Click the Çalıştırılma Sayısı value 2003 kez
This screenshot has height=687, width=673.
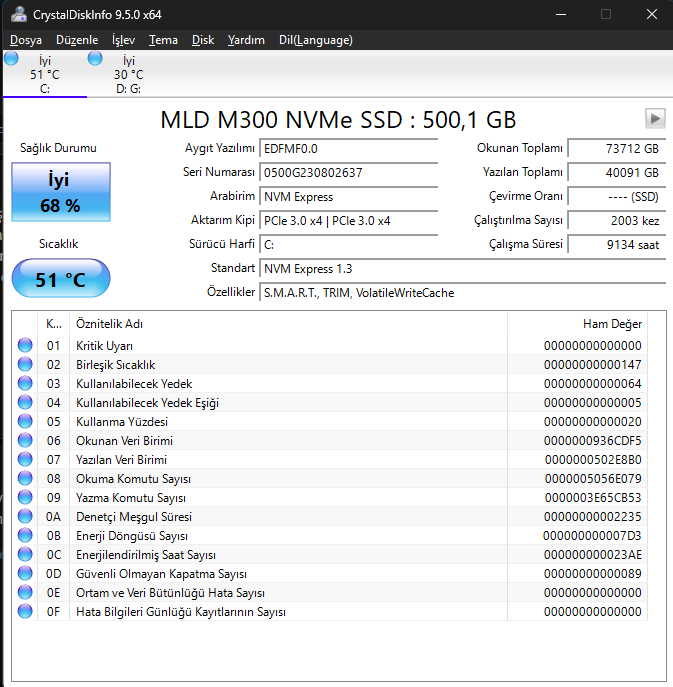617,221
